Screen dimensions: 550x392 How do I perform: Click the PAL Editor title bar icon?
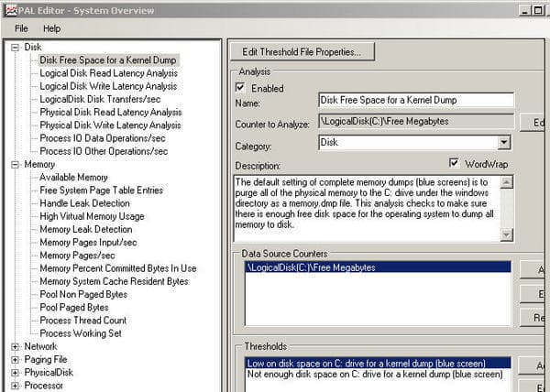coord(10,10)
